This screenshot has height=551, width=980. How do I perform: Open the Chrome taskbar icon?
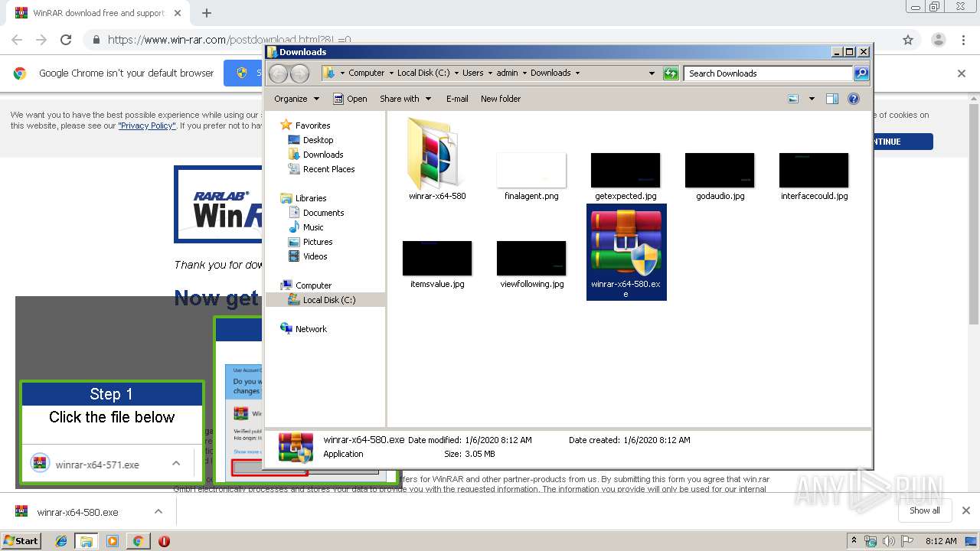(138, 541)
